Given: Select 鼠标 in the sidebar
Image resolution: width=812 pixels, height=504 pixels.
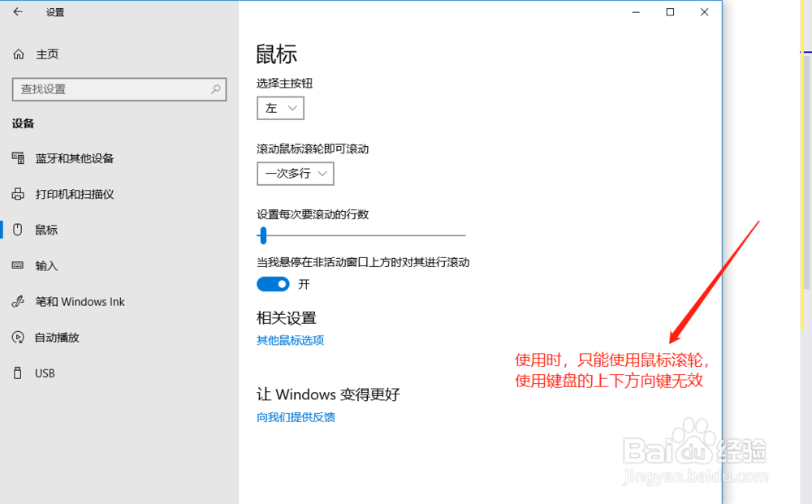Looking at the screenshot, I should 46,230.
